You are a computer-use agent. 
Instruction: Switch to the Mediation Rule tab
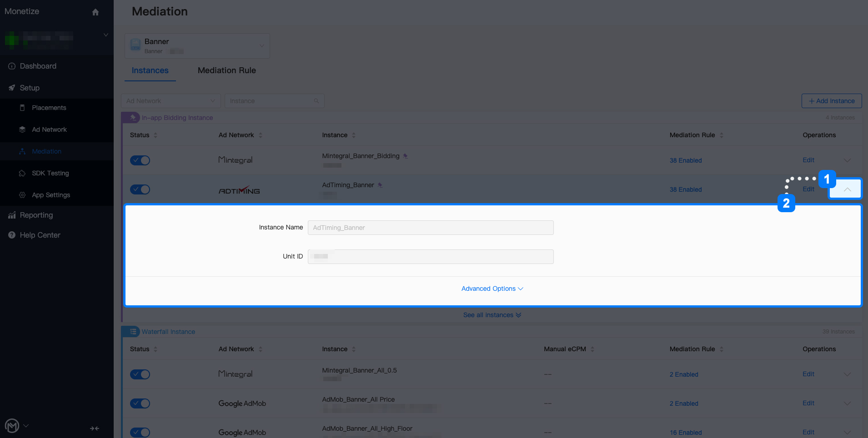coord(227,70)
